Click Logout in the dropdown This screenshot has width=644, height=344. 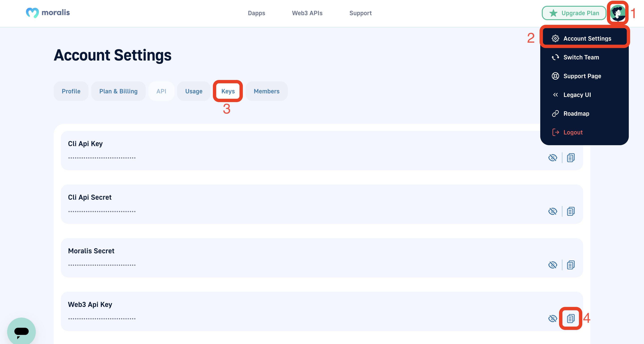pyautogui.click(x=573, y=132)
